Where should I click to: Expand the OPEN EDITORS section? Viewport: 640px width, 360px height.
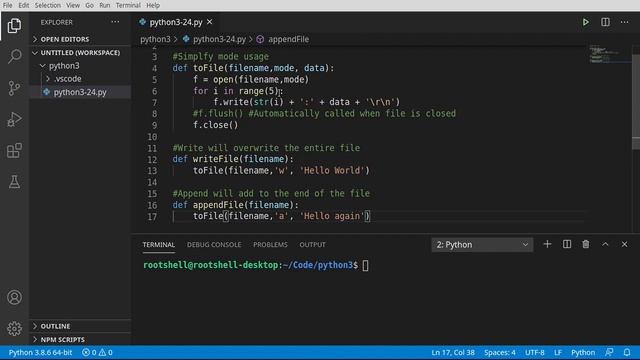coord(80,39)
